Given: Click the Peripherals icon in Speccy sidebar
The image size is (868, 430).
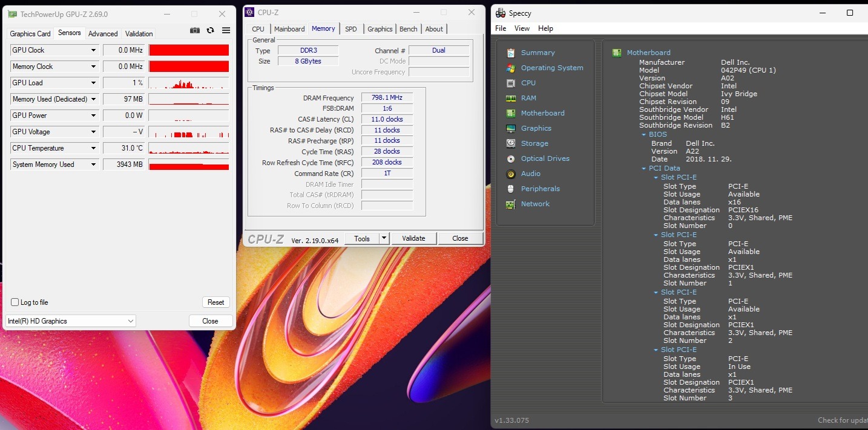Looking at the screenshot, I should coord(511,189).
